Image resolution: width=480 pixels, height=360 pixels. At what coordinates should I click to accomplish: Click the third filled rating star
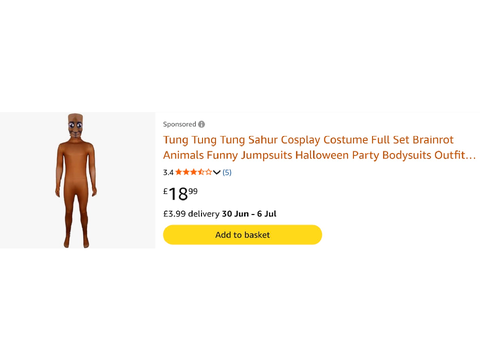point(194,172)
